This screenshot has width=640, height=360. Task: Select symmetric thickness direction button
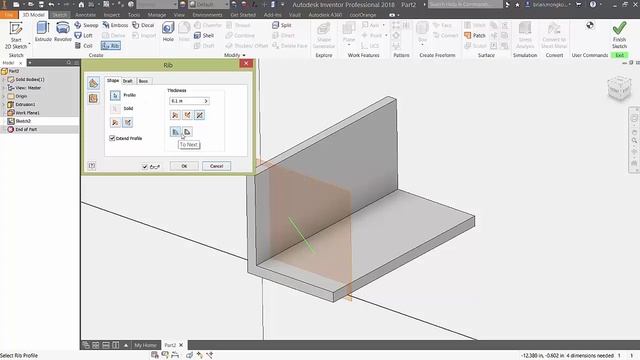point(200,116)
